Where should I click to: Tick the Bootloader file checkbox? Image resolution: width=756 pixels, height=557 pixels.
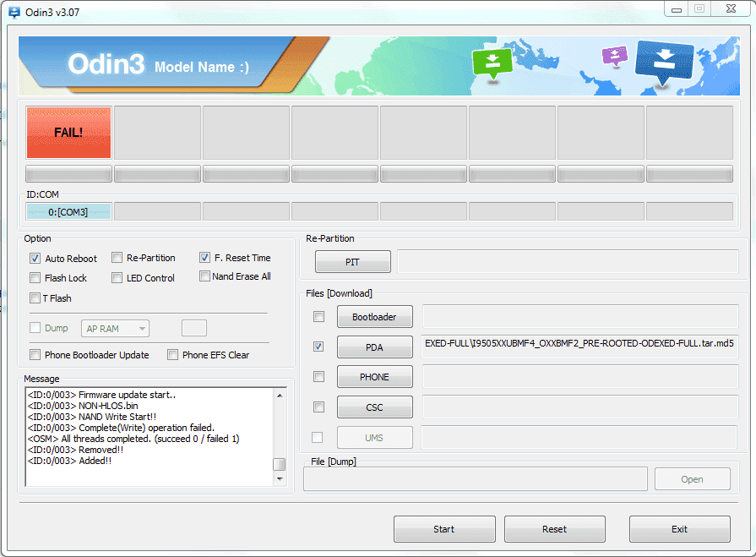point(318,317)
